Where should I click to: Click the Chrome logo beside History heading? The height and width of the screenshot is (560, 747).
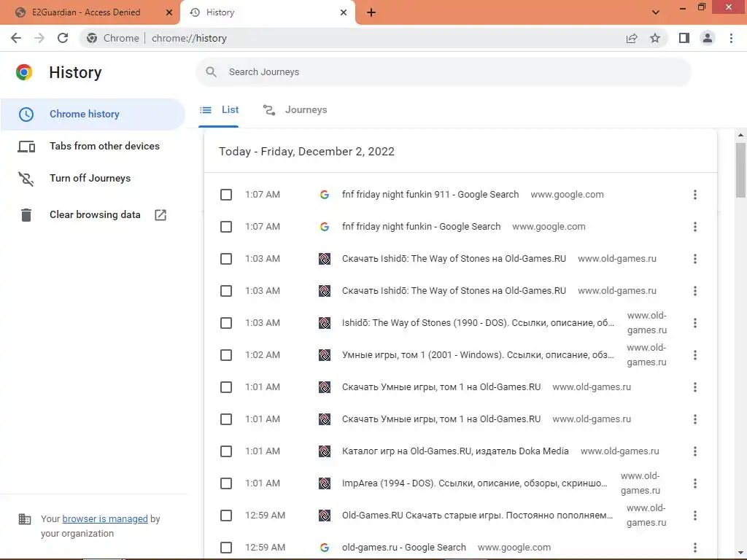[x=24, y=72]
